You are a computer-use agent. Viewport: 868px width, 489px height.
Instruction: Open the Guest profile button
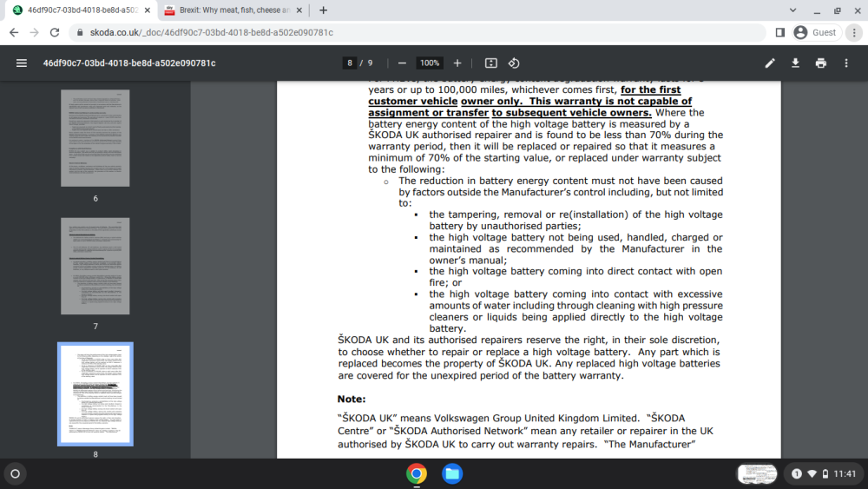click(x=816, y=33)
